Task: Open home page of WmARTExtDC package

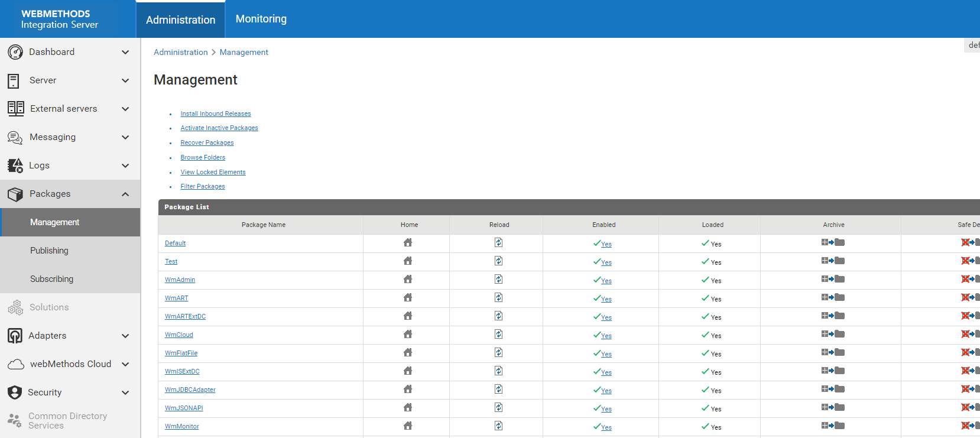Action: [408, 316]
